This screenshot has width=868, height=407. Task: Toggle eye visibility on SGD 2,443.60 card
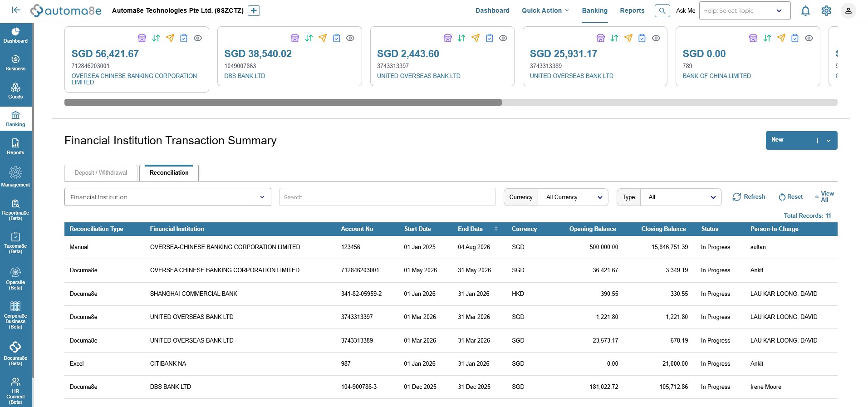[x=503, y=38]
